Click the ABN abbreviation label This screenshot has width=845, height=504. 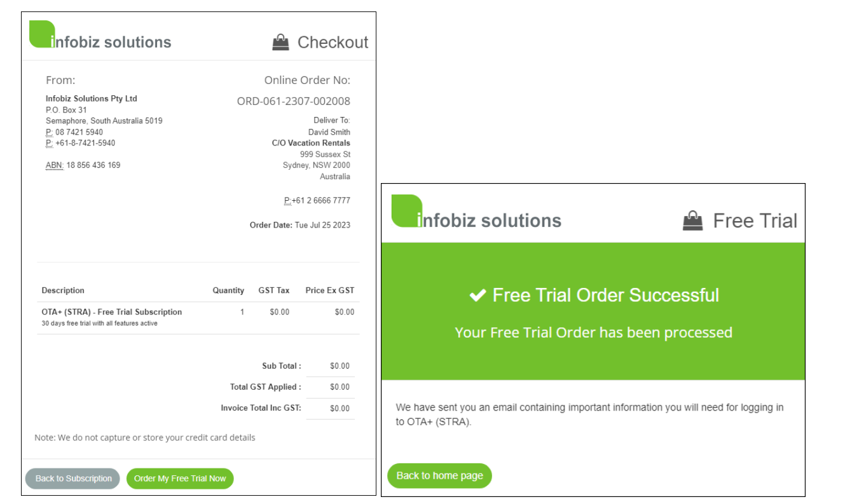[x=54, y=165]
